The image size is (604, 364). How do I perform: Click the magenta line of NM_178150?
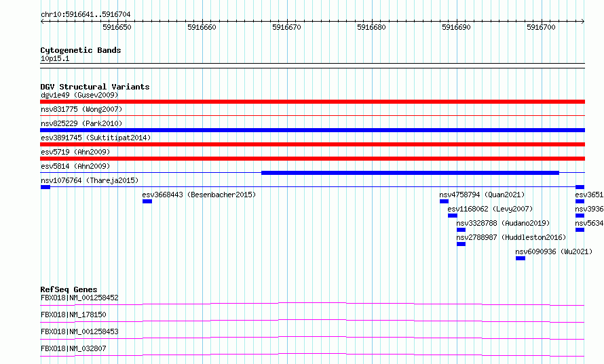coord(312,321)
